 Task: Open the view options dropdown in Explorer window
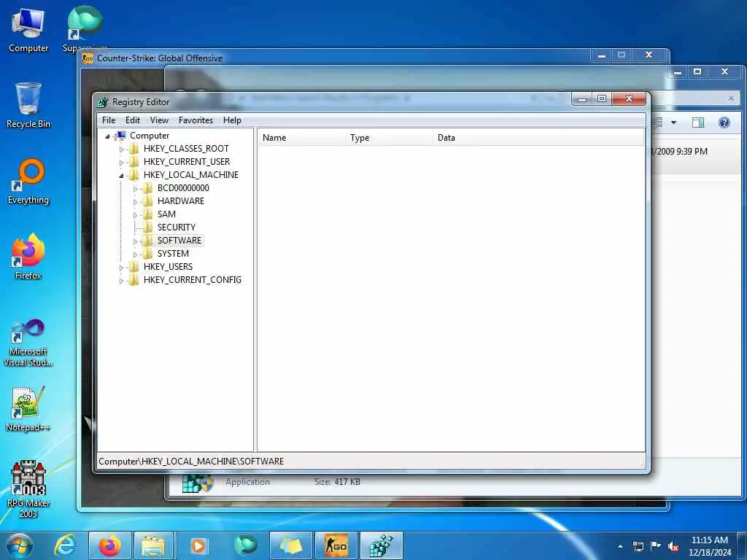pos(673,122)
